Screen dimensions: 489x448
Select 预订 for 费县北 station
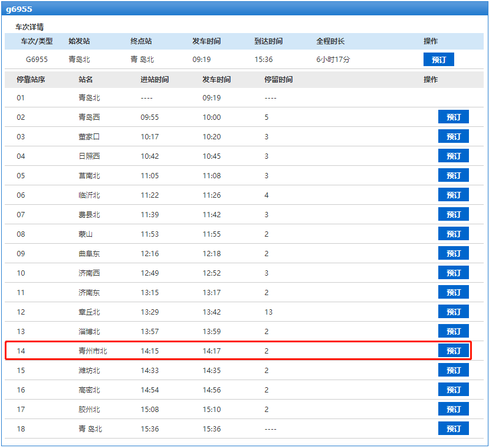tap(453, 214)
